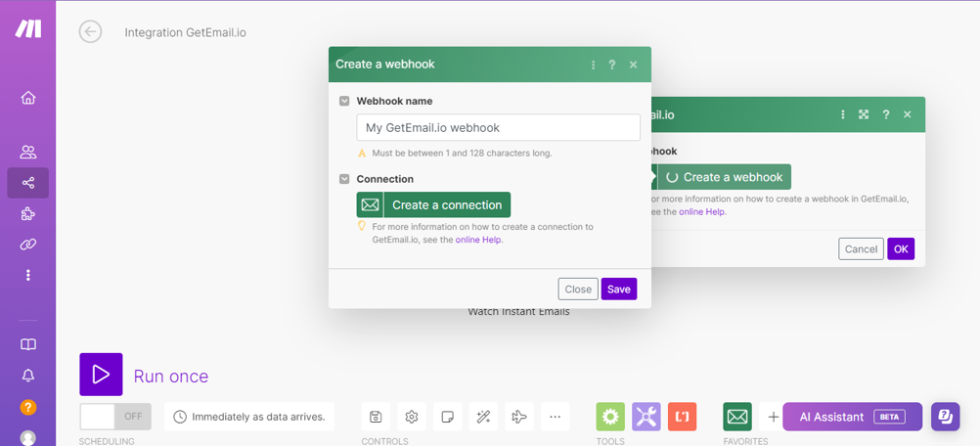The image size is (980, 446).
Task: Open the purple Tools wrench icon
Action: [x=646, y=417]
